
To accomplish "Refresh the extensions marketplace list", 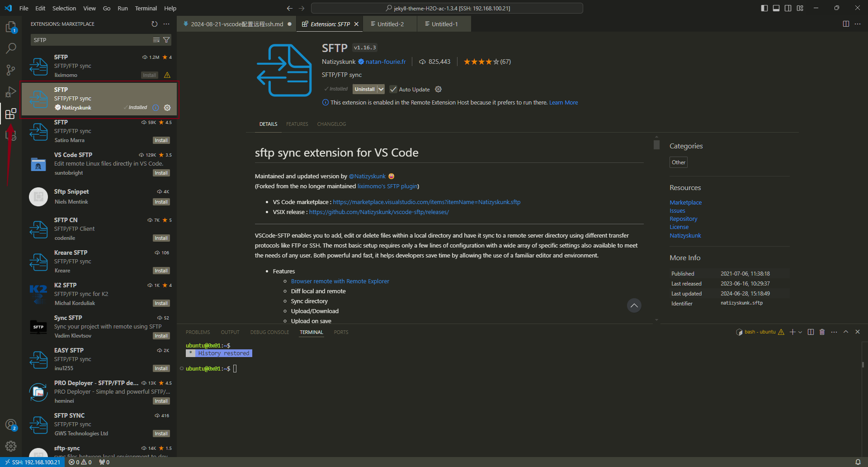I will [x=155, y=24].
